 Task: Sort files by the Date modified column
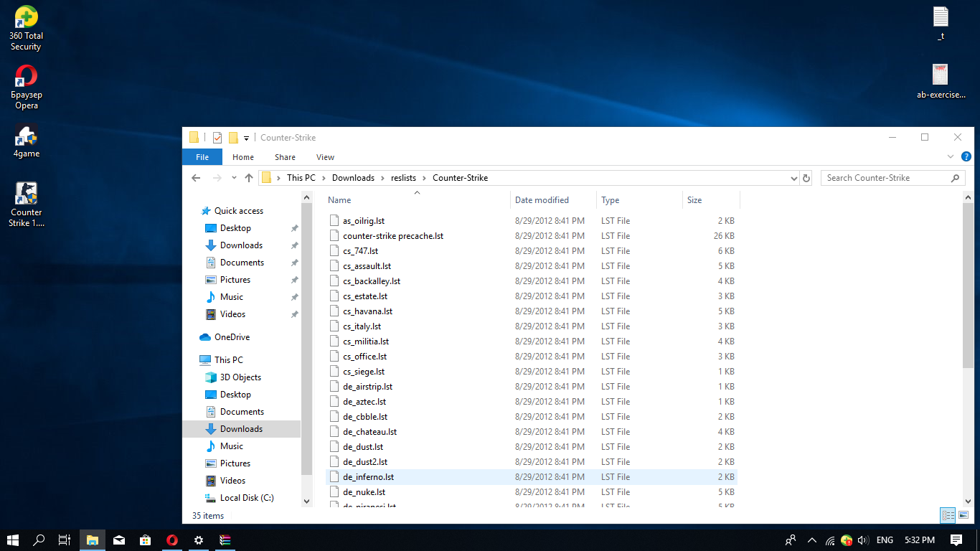553,200
